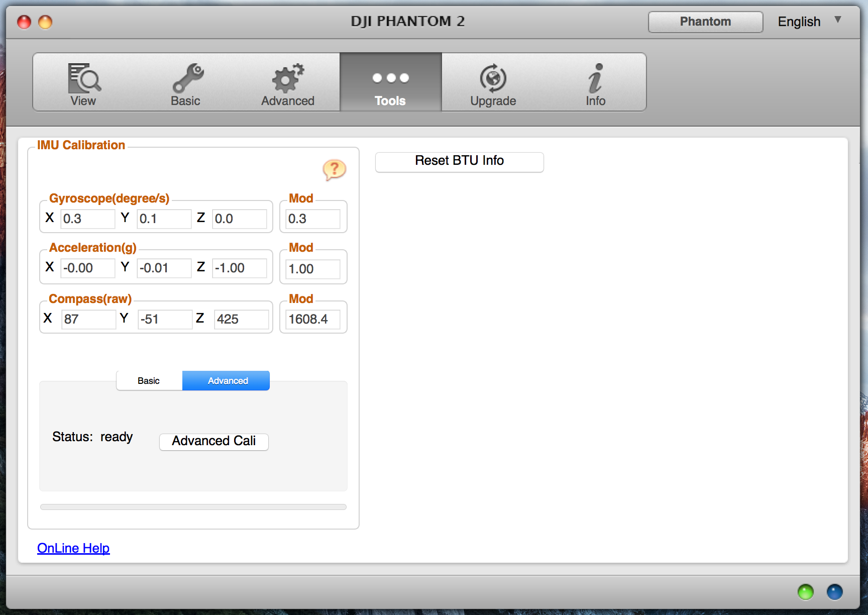Click the Compass X value 87

click(89, 319)
